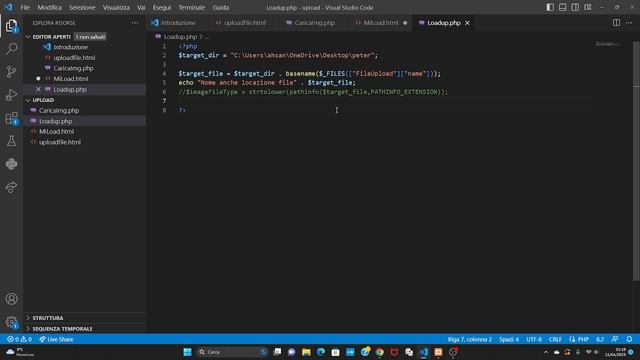Open Windows Start button on taskbar

pos(187,352)
